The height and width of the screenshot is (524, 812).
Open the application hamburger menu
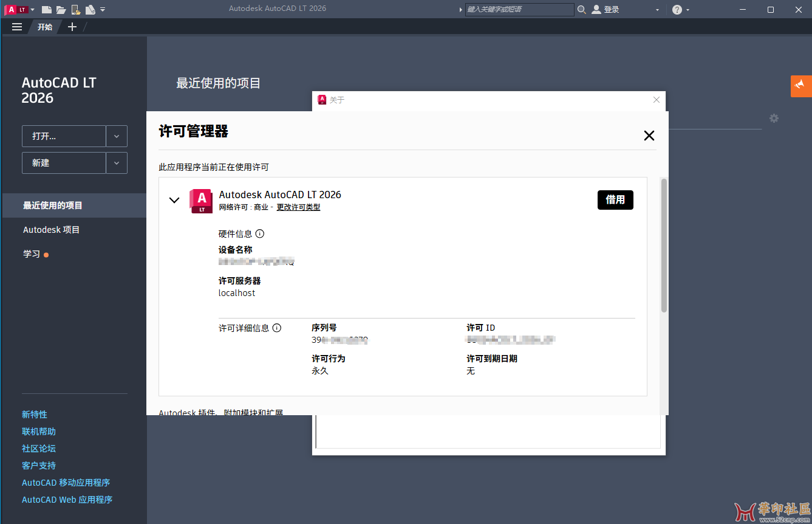click(x=16, y=26)
